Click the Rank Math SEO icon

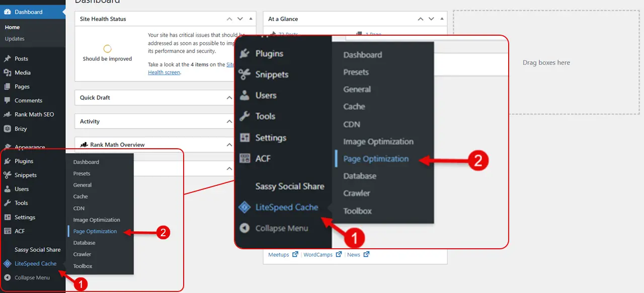coord(8,115)
